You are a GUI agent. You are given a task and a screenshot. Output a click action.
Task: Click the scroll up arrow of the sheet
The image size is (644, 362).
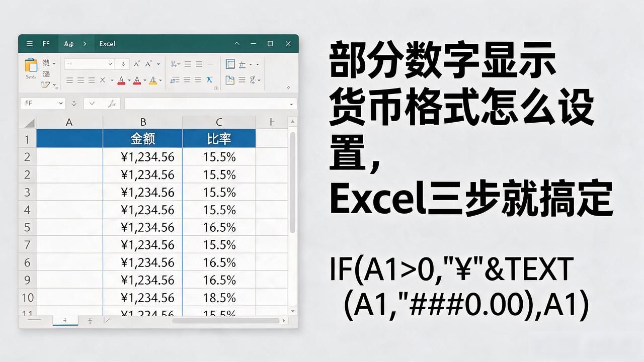click(x=292, y=122)
